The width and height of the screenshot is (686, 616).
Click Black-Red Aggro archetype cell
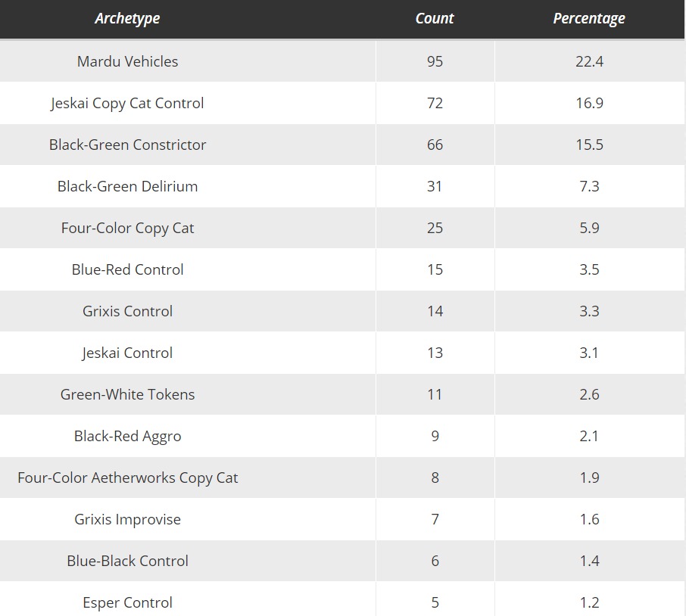(127, 437)
